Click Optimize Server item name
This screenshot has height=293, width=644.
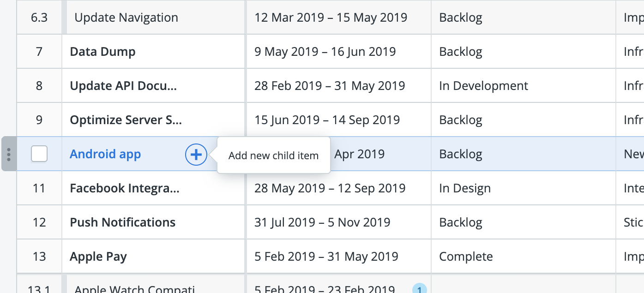126,120
